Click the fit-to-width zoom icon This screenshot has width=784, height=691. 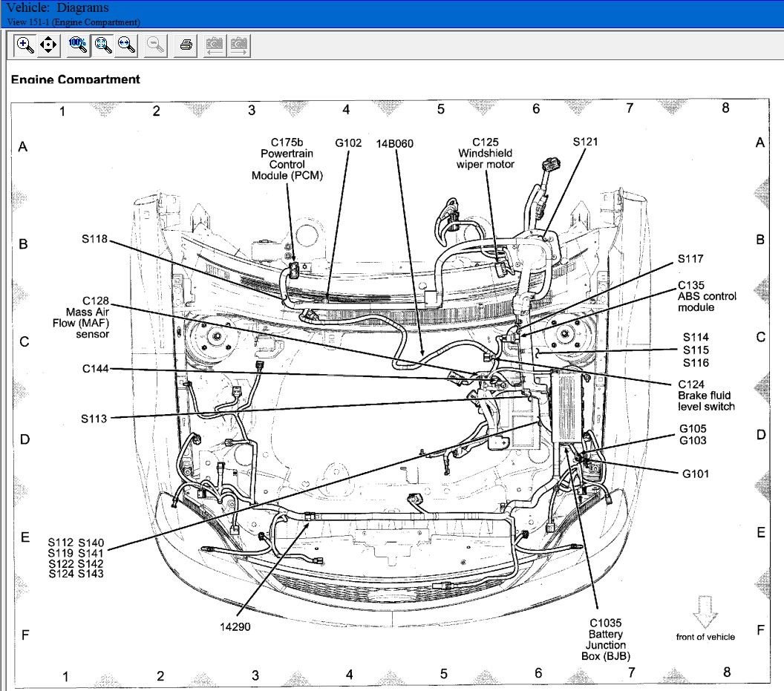click(127, 45)
